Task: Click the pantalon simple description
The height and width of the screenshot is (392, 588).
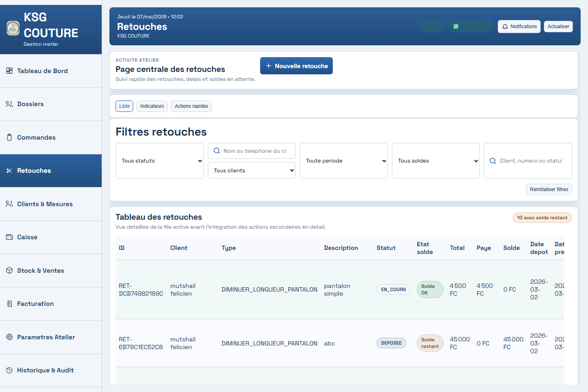Action: coord(337,290)
